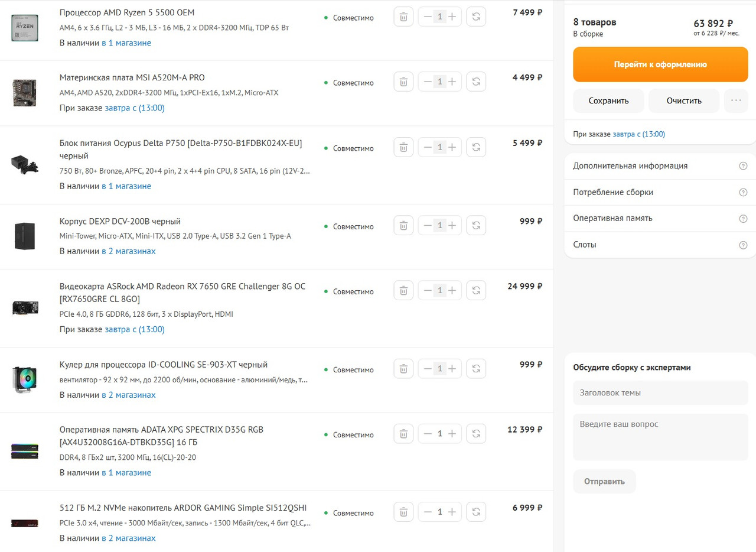Remove the MSI A520M-A PRO motherboard
Viewport: 756px width, 552px height.
403,82
